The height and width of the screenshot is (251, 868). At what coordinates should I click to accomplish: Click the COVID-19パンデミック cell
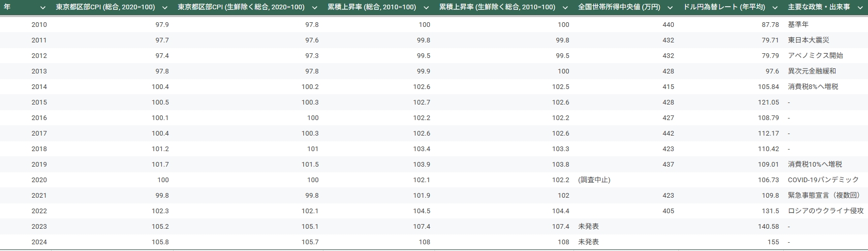coord(823,180)
